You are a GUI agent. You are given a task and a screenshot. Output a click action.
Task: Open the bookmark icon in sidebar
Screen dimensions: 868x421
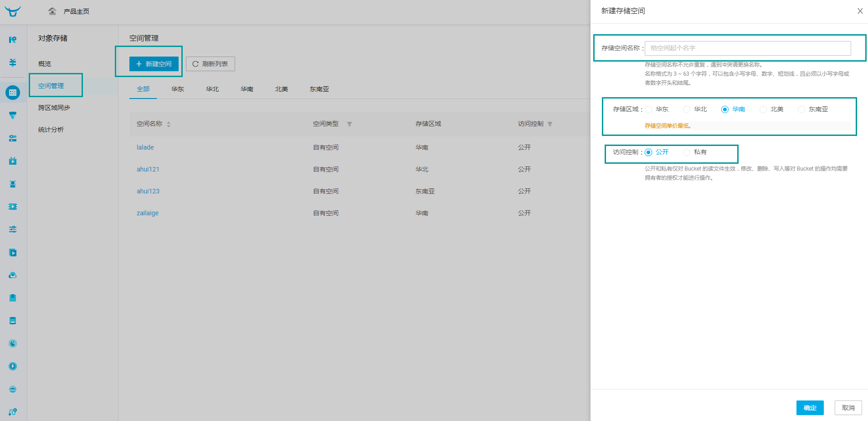(x=13, y=298)
